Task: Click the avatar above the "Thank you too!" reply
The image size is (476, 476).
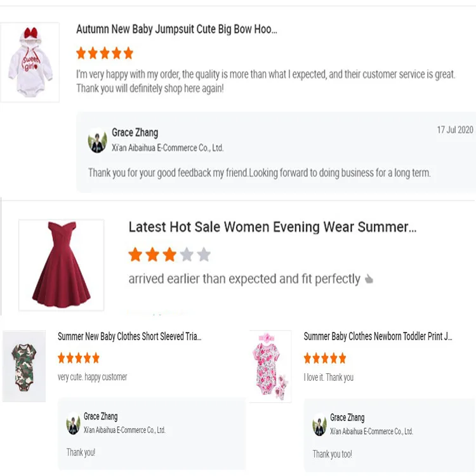Action: pyautogui.click(x=319, y=425)
